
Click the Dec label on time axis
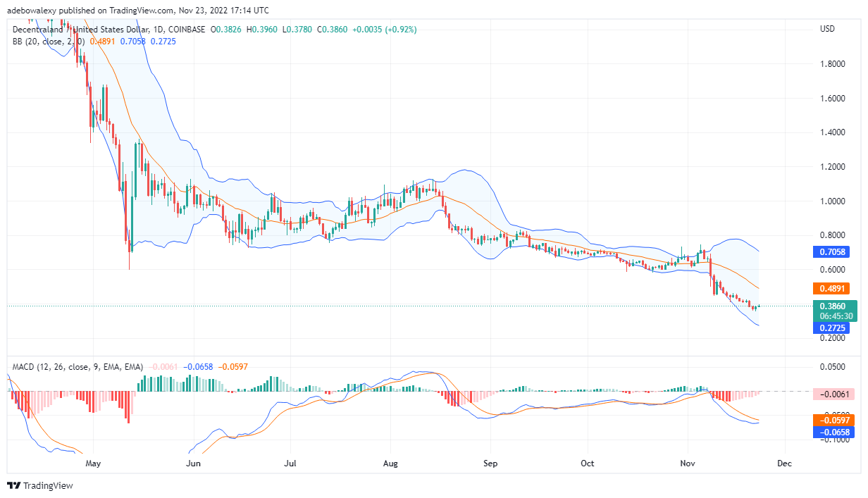(785, 463)
